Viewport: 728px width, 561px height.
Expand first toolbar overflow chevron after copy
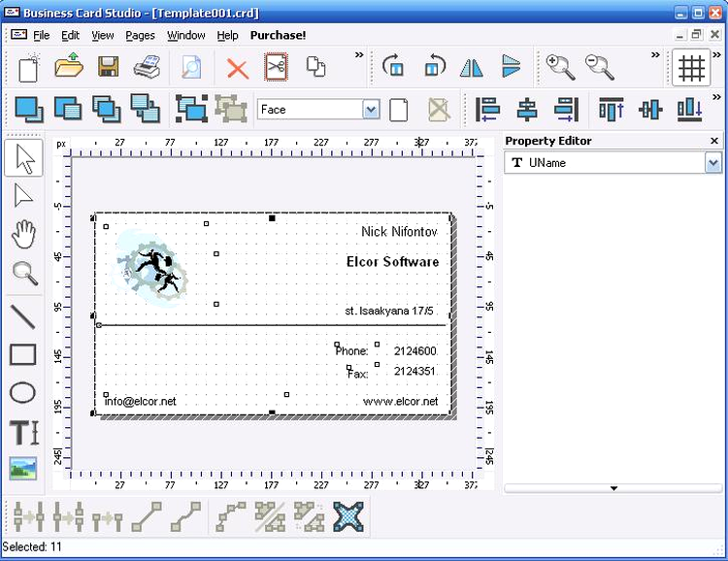tap(359, 54)
